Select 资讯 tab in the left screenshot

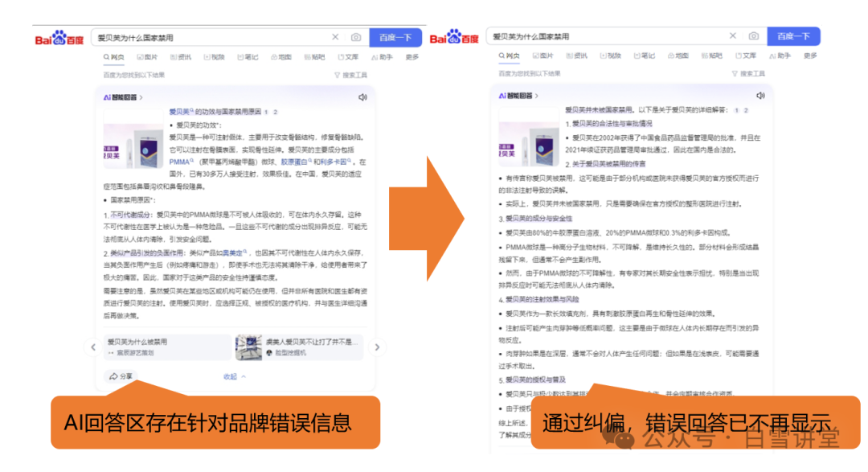pyautogui.click(x=181, y=57)
